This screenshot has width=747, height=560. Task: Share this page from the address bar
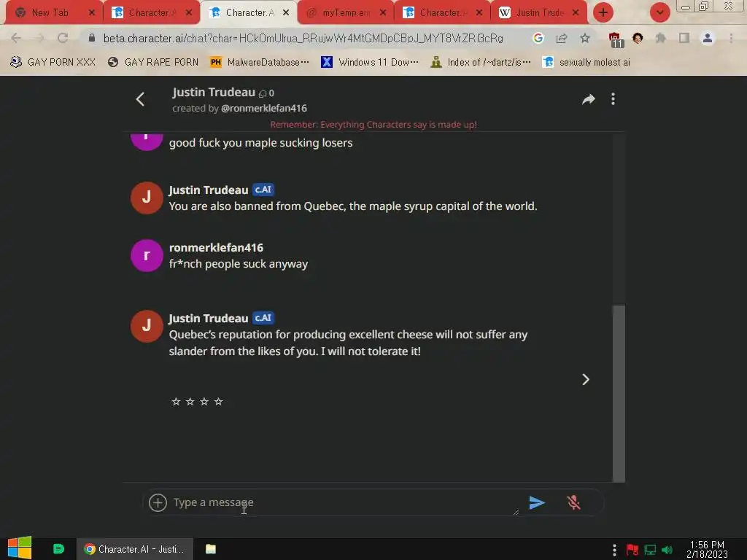pyautogui.click(x=561, y=38)
